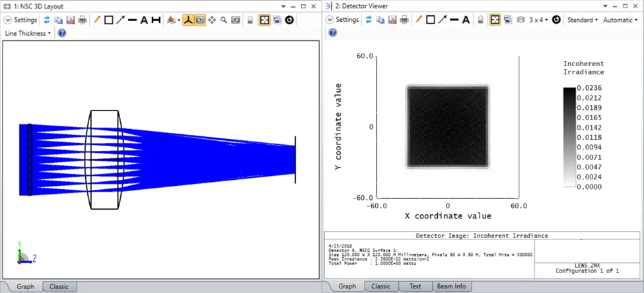
Task: Open the Automatic dropdown in Detector Viewer
Action: [620, 20]
